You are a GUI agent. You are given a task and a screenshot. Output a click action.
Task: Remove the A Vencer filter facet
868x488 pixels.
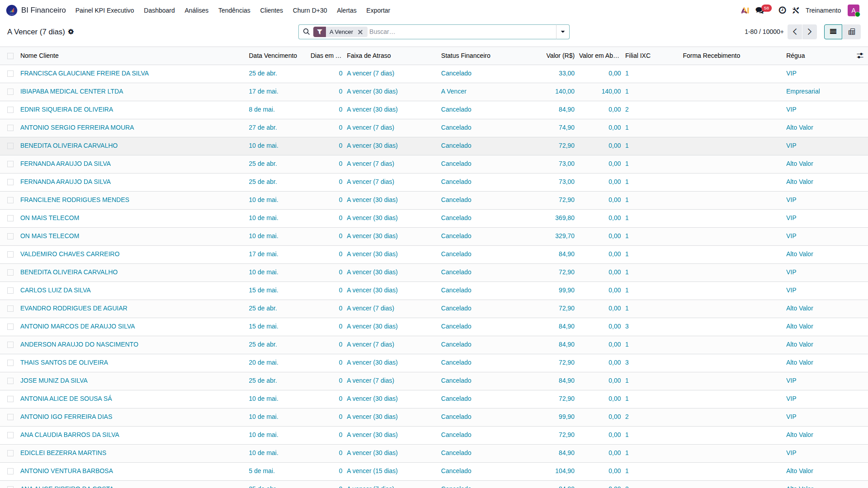(x=360, y=32)
